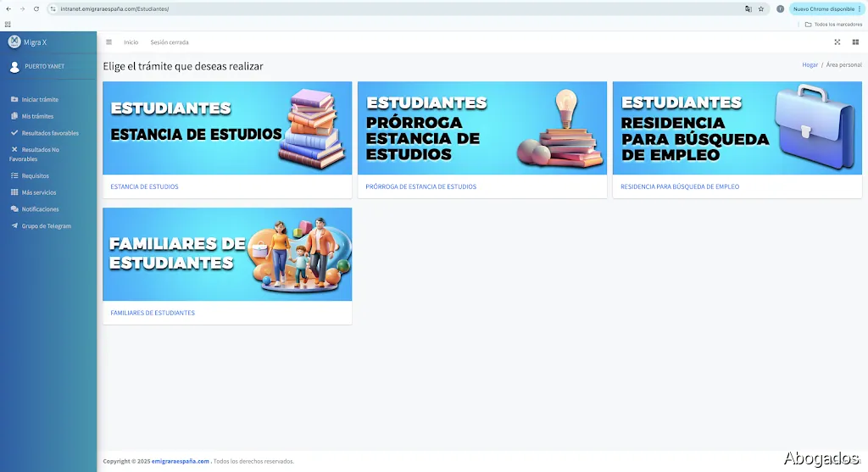Click Sesión cerrada in the top bar
Image resolution: width=868 pixels, height=472 pixels.
pos(170,42)
